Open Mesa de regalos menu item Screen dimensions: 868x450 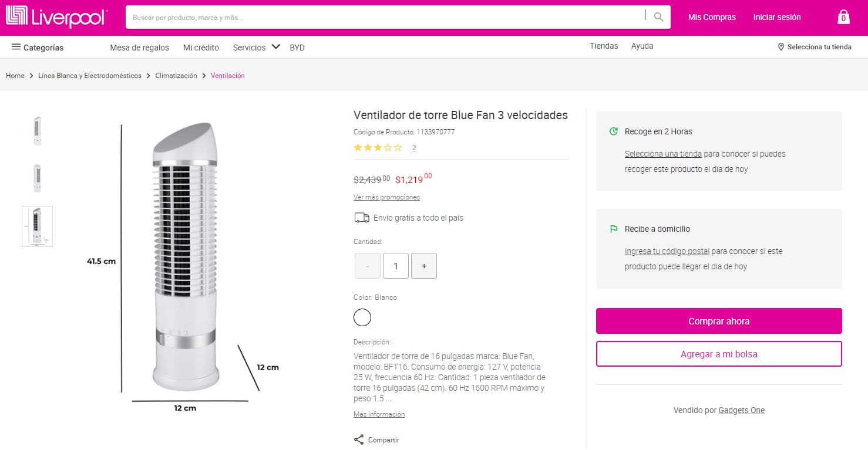139,48
